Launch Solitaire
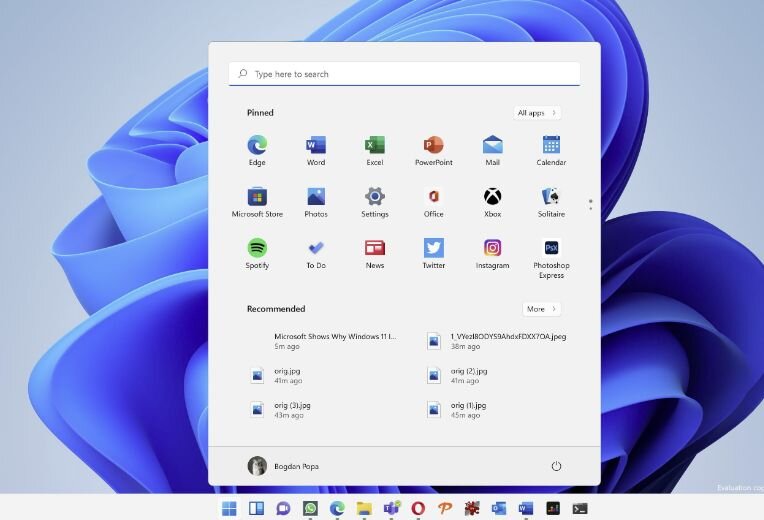The image size is (764, 520). 551,202
